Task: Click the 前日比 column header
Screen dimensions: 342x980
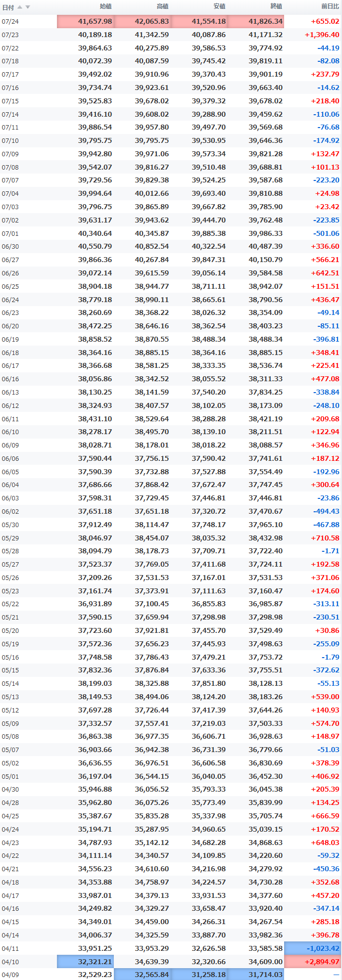Action: tap(330, 6)
